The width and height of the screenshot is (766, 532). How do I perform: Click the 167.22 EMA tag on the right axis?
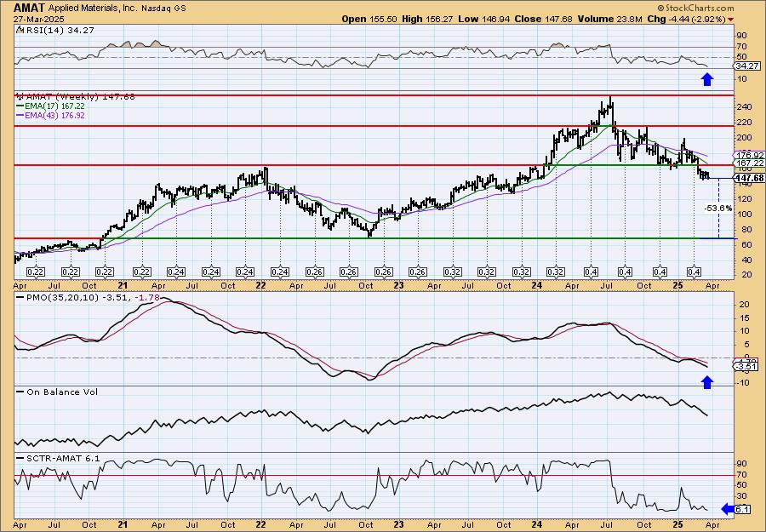[x=751, y=163]
